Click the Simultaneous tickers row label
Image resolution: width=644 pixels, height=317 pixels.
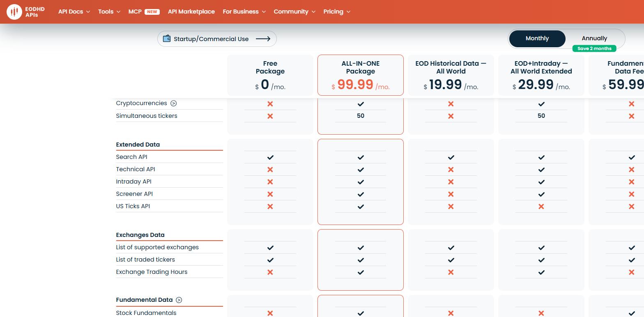[x=147, y=116]
